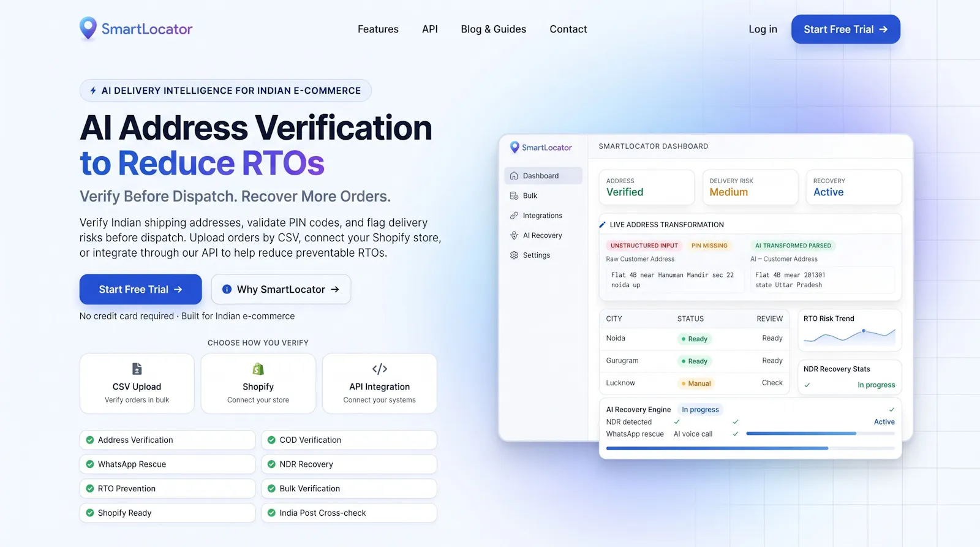The image size is (980, 547).
Task: Click the green check beside COD Verification
Action: [x=271, y=440]
